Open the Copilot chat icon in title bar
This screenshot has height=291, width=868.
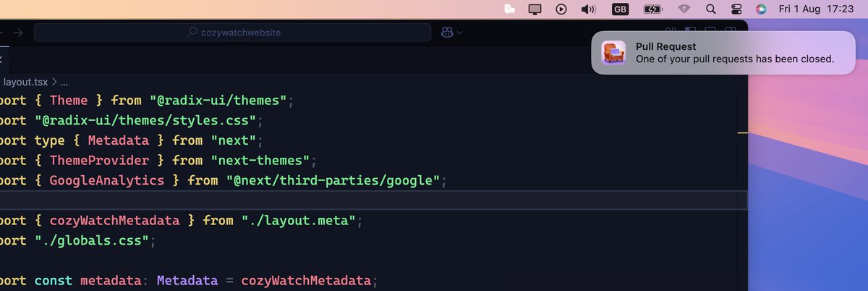click(x=446, y=33)
